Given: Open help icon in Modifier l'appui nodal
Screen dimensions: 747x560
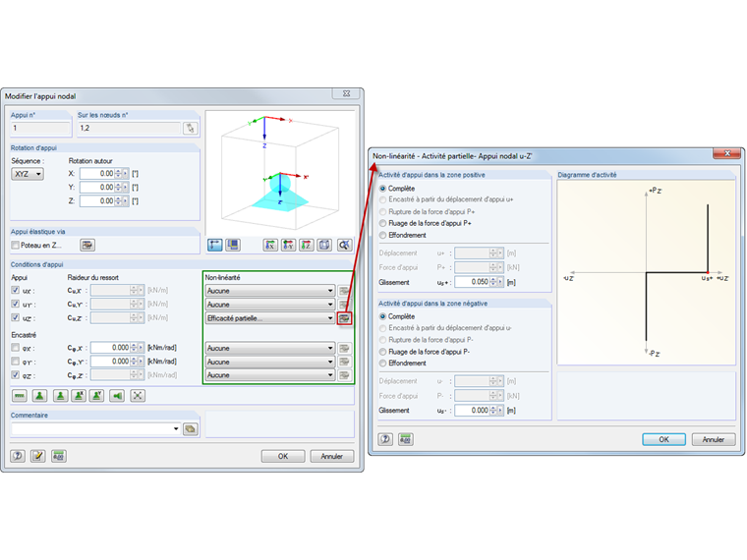Looking at the screenshot, I should point(18,456).
